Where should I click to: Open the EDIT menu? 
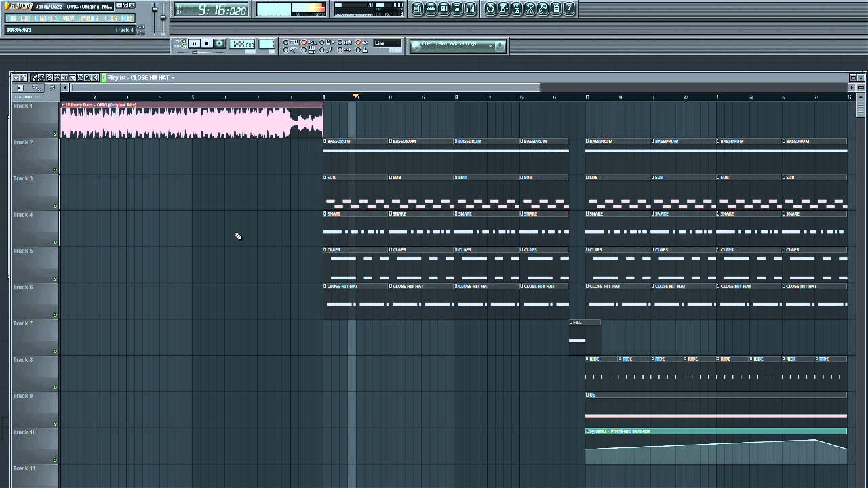(25, 18)
